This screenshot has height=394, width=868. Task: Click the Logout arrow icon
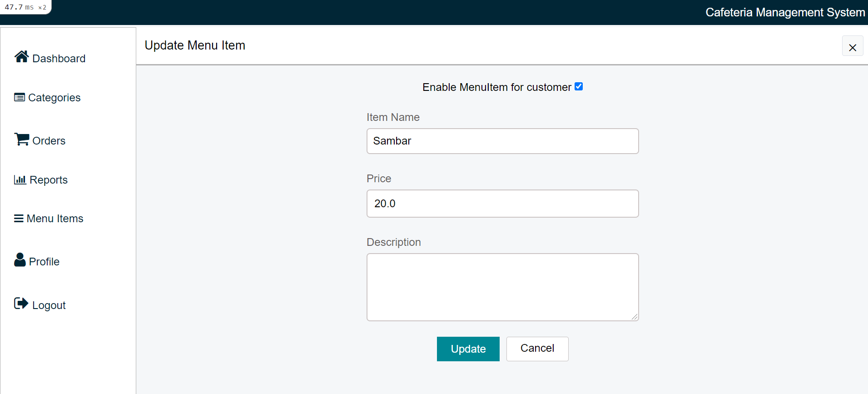point(21,303)
